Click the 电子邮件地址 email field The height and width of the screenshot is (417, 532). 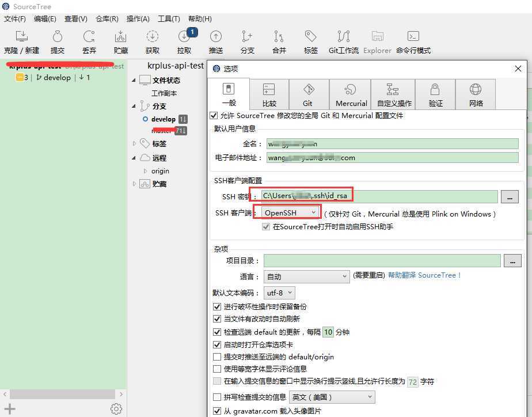tap(392, 158)
